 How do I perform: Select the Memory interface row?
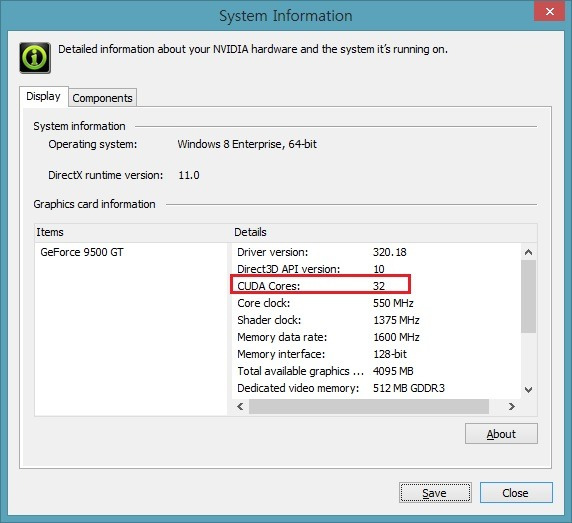tap(376, 354)
